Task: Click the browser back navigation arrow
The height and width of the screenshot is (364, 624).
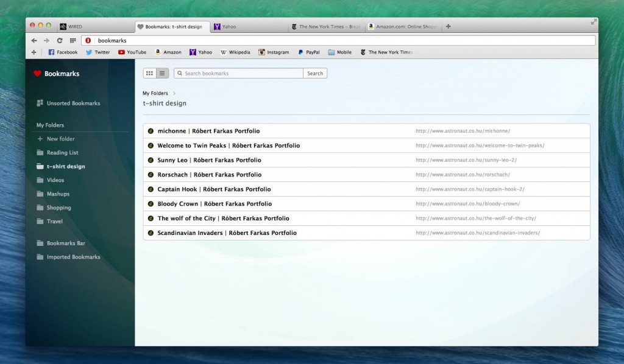Action: [x=34, y=40]
